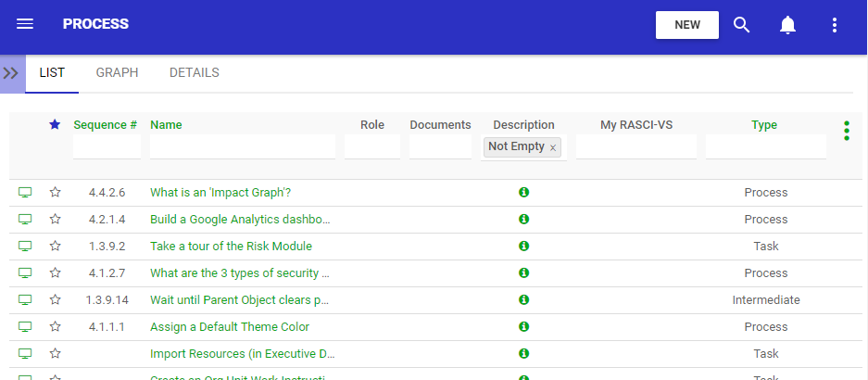The image size is (868, 380).
Task: Open 'Take a tour of the Risk Module' link
Action: (231, 247)
